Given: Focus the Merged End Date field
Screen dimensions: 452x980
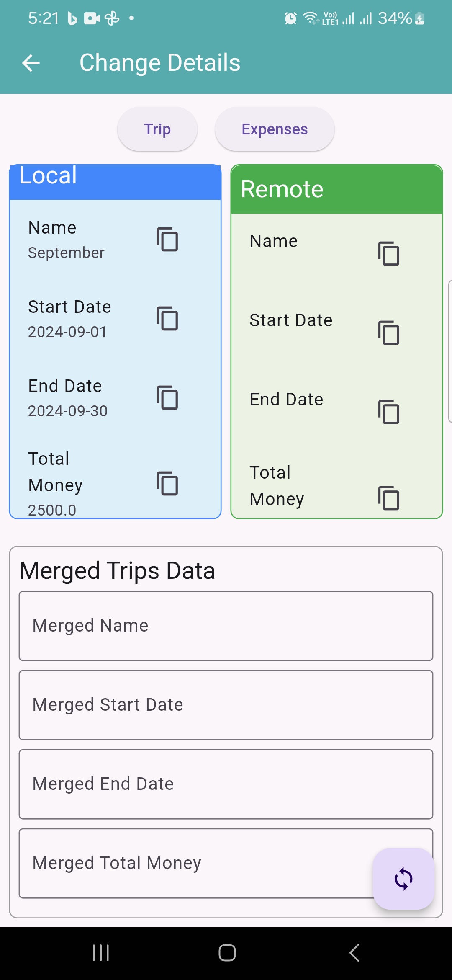Looking at the screenshot, I should coord(226,784).
